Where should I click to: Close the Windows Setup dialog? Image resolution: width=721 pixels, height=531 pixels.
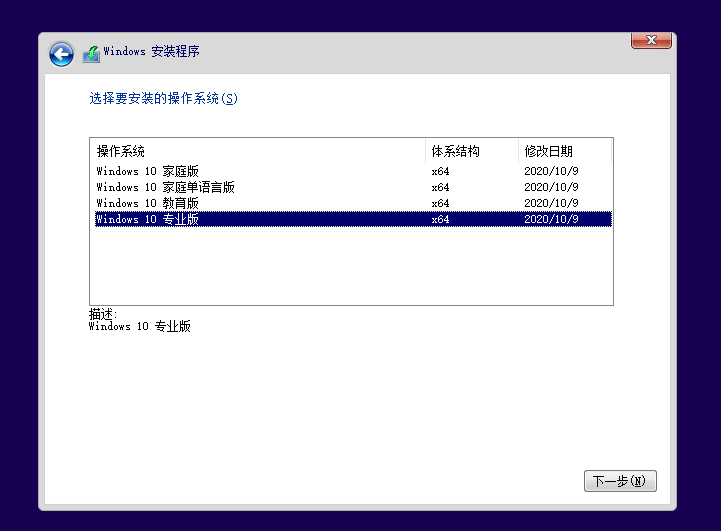[x=651, y=40]
